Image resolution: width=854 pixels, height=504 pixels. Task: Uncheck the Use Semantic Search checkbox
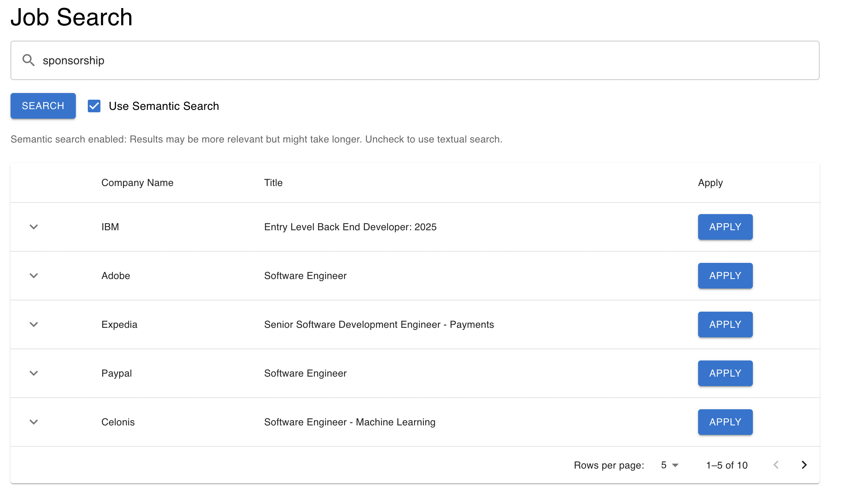pyautogui.click(x=94, y=106)
